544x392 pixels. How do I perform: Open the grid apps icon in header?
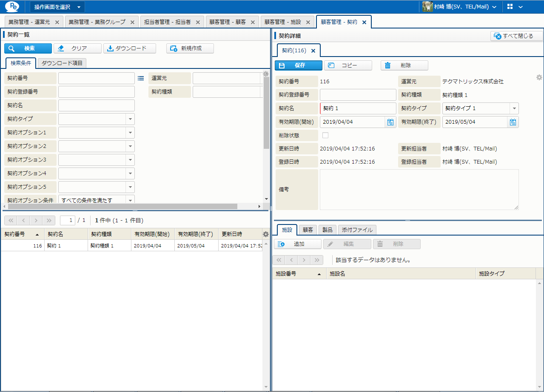[x=510, y=7]
